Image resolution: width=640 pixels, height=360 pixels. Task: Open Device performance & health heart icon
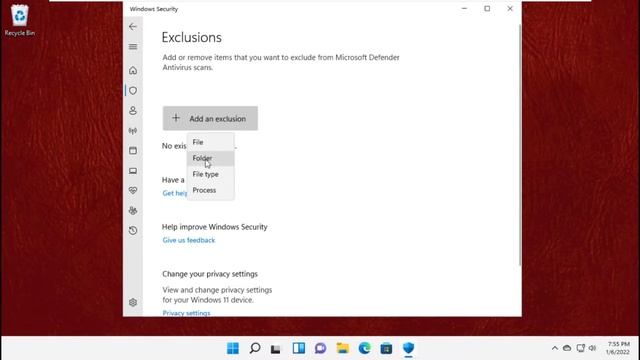coord(133,191)
